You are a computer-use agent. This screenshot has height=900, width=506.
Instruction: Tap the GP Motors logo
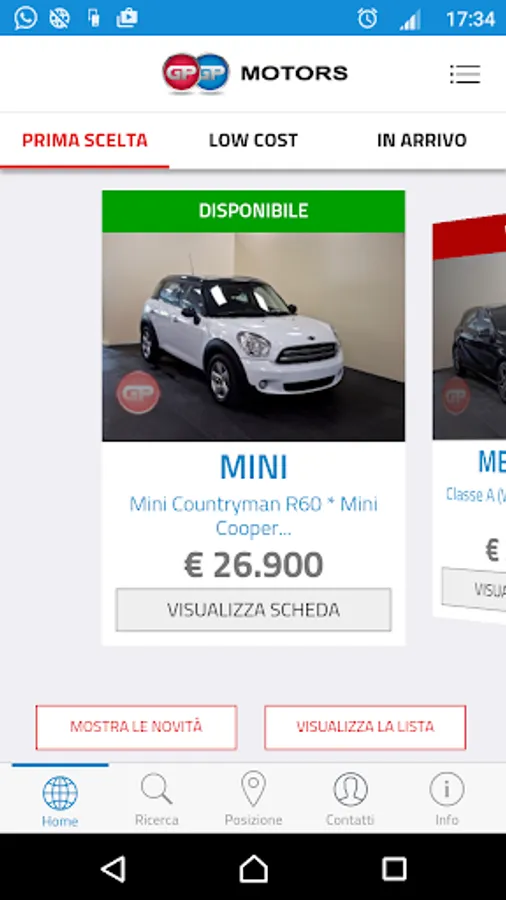(x=254, y=73)
